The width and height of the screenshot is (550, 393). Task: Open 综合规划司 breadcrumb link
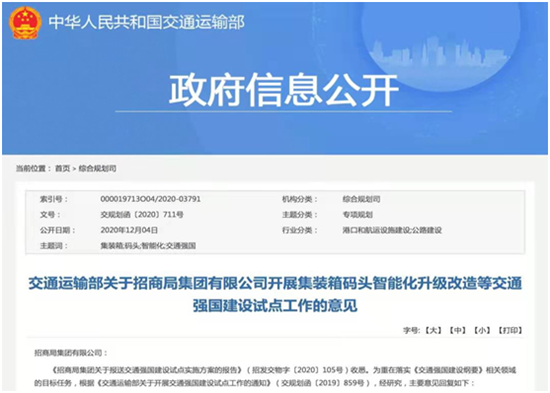tap(97, 168)
